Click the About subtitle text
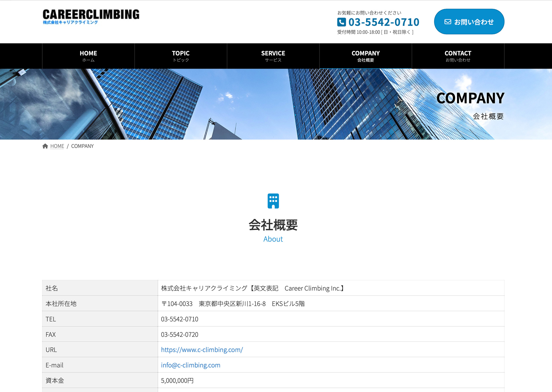Screen dimensions: 552x392 pos(273,239)
